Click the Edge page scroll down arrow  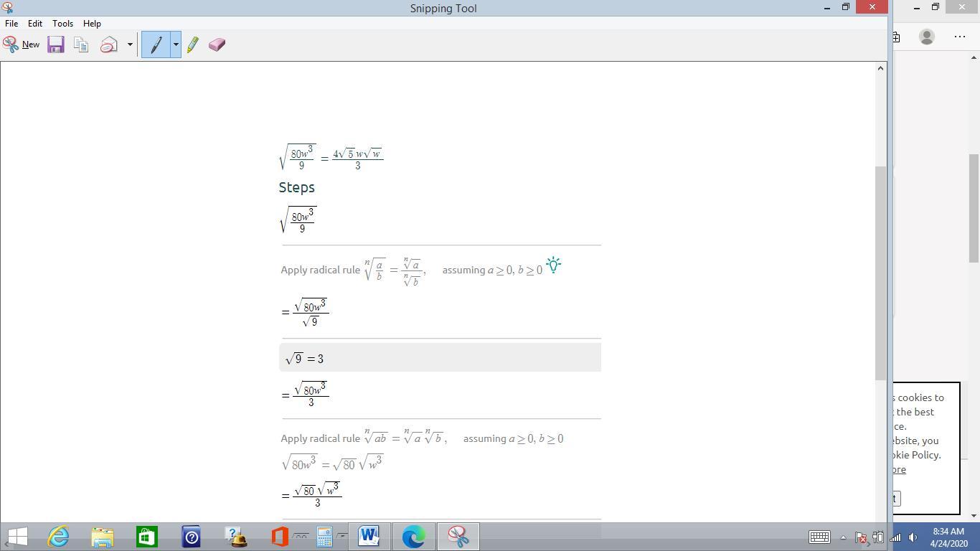tap(974, 515)
